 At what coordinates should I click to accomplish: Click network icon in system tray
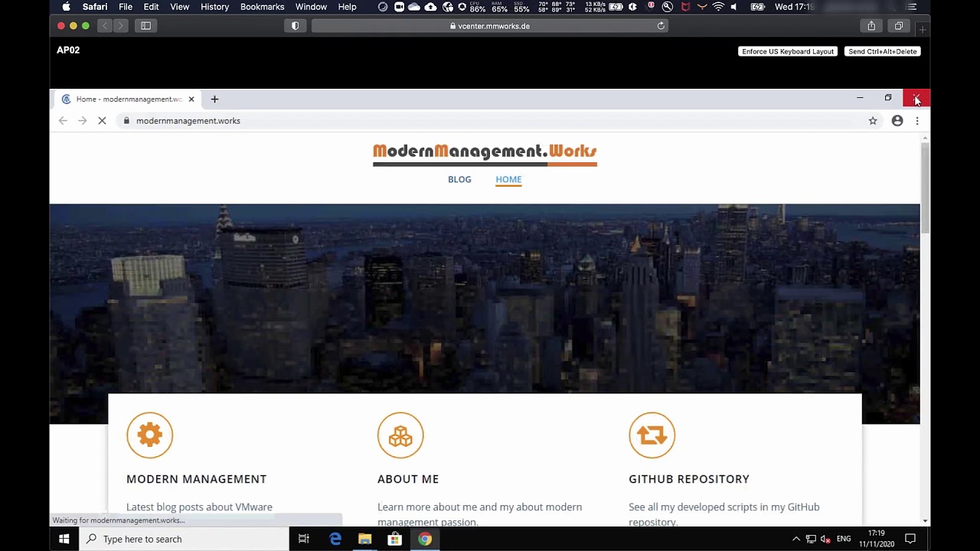(811, 539)
